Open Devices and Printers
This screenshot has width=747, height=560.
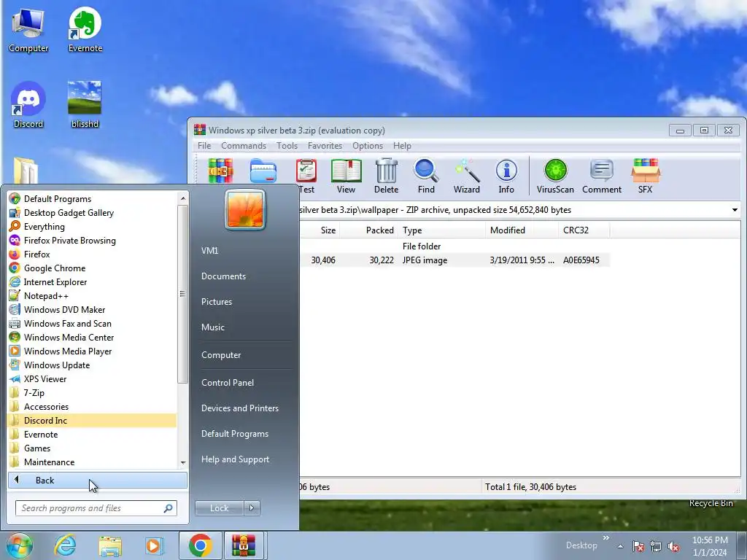[x=240, y=408]
